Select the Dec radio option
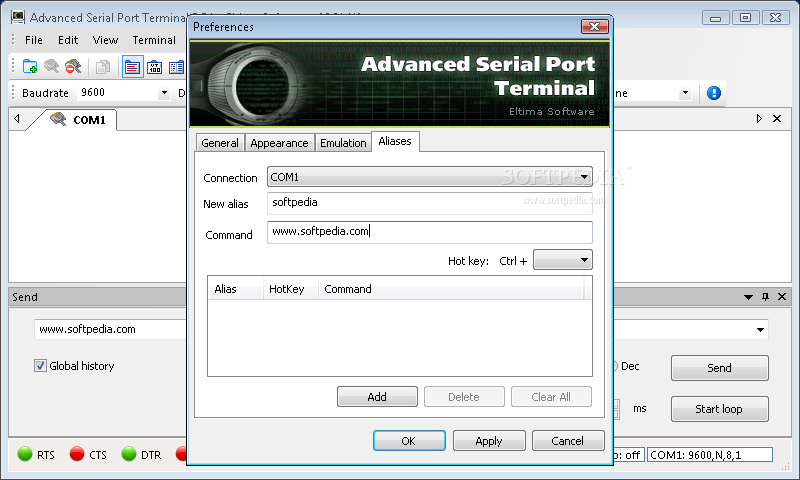 coord(615,366)
